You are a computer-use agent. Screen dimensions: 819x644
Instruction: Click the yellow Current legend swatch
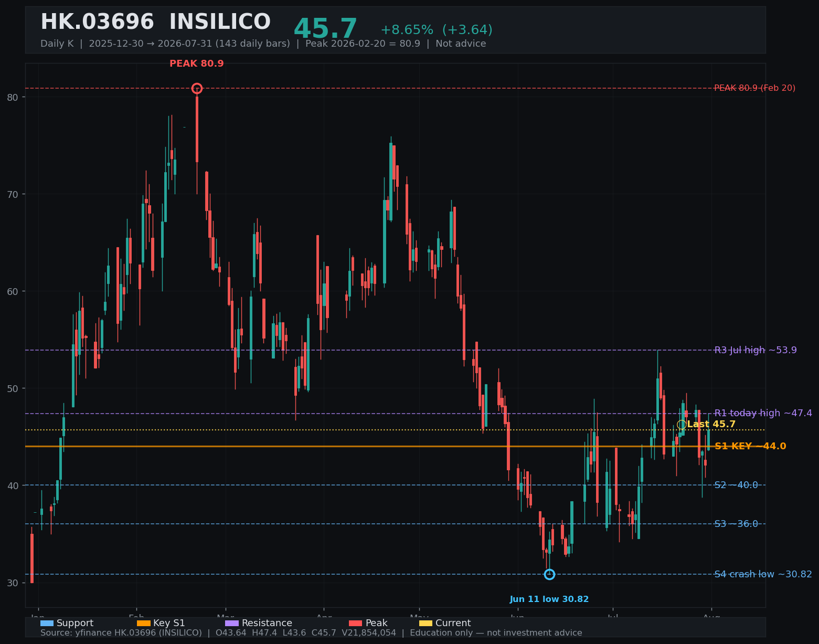[426, 623]
